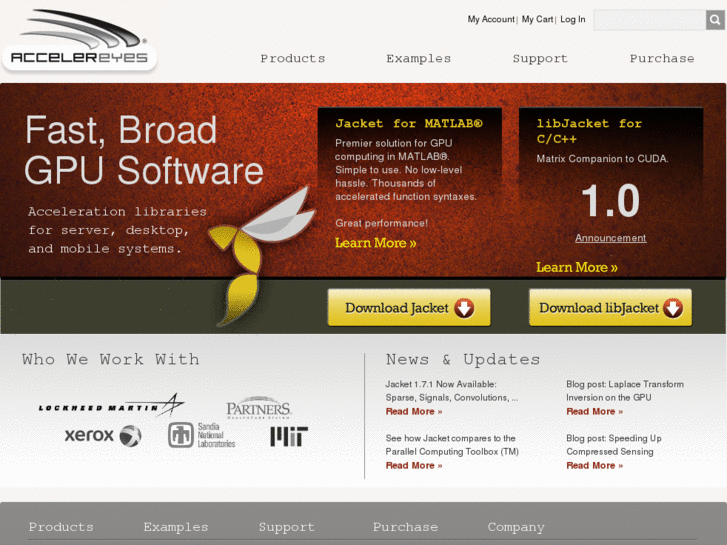Click the 'Fast, Broad GPU Software' headline
The image size is (727, 545).
pos(144,150)
